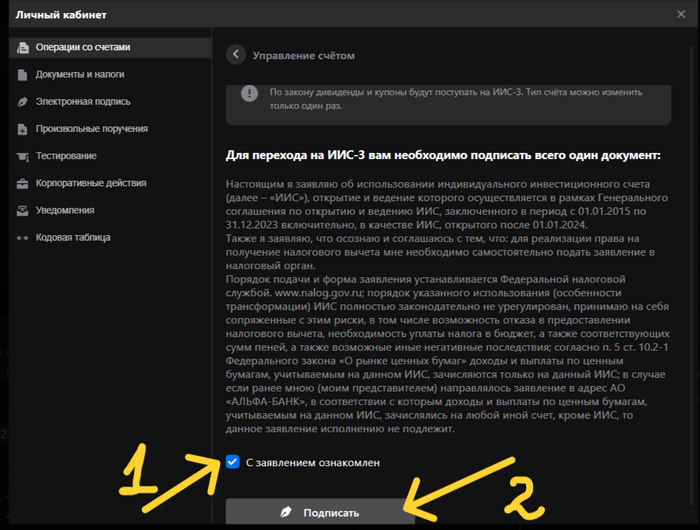
Task: Open Операции со счетами section
Action: tap(110, 47)
